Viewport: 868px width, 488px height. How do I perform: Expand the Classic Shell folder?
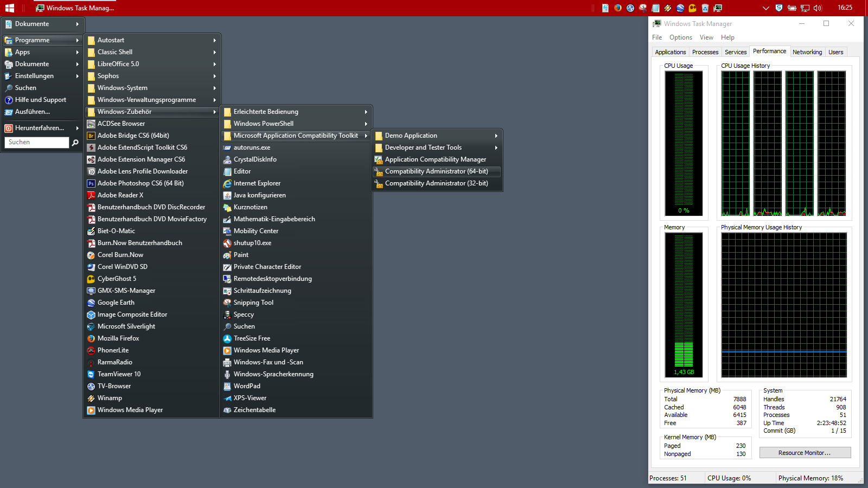tap(152, 52)
